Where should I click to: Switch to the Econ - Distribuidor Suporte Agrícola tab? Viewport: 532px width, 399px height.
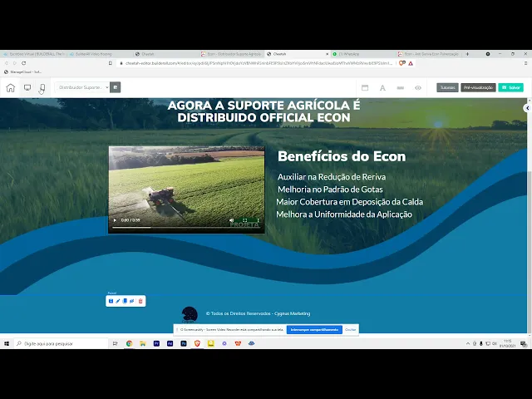click(231, 54)
